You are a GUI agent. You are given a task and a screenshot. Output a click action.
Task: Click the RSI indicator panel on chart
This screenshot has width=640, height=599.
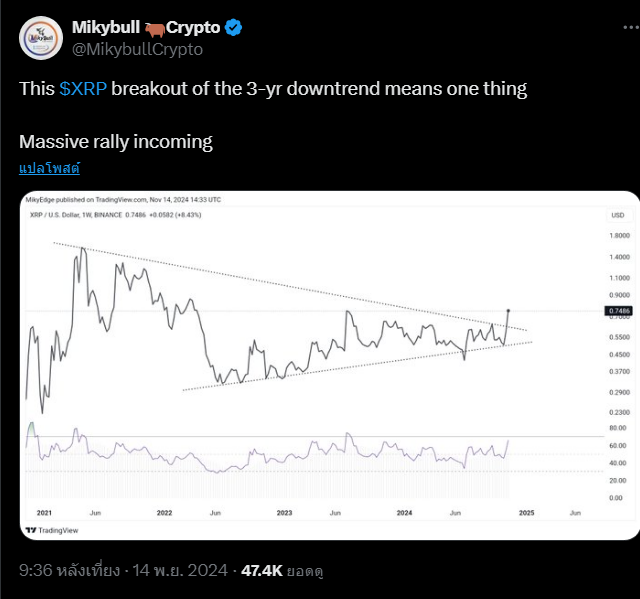point(314,461)
